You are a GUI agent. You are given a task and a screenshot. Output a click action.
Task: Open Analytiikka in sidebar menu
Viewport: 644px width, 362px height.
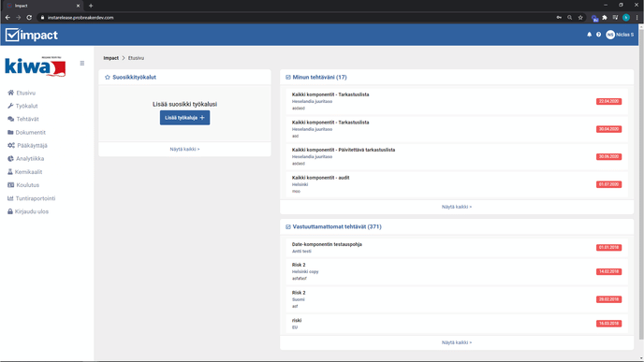tap(30, 158)
